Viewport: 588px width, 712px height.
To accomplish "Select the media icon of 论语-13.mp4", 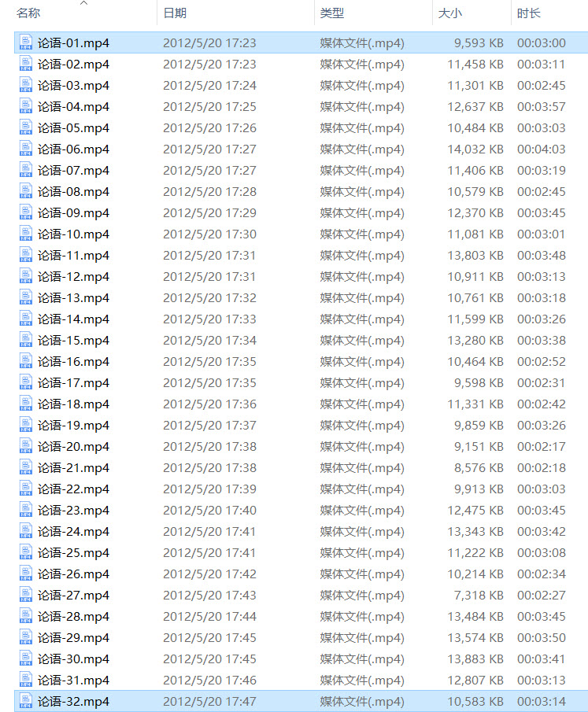I will [x=26, y=297].
